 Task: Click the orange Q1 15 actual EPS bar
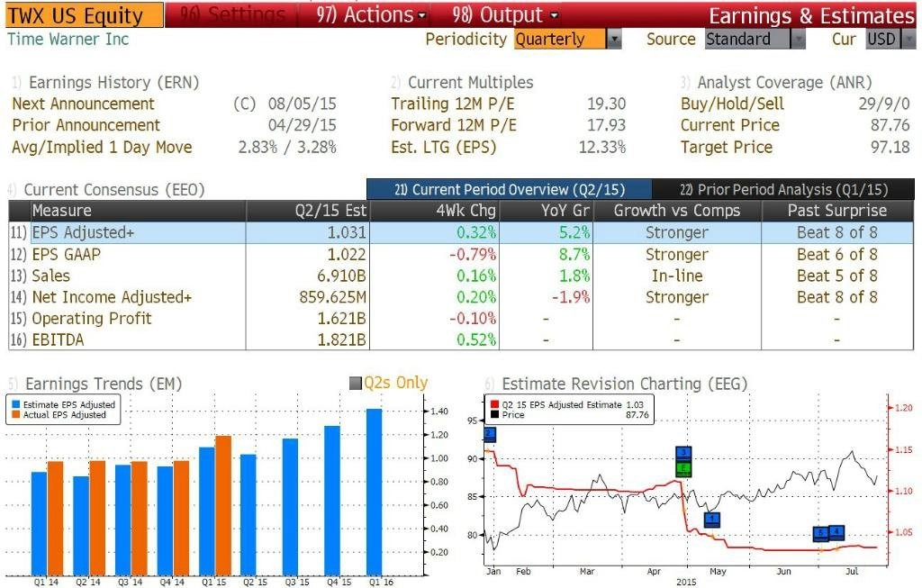point(223,505)
